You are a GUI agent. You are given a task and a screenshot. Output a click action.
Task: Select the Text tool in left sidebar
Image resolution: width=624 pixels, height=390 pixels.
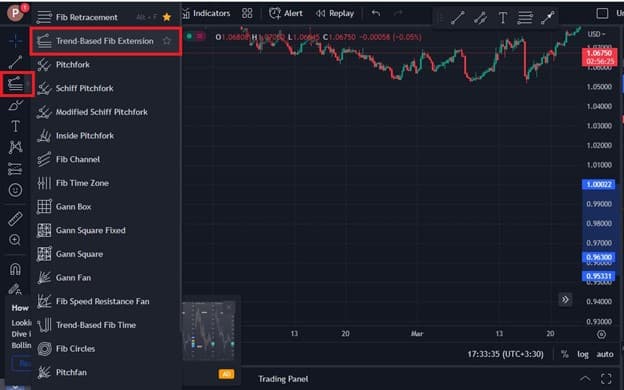click(16, 127)
